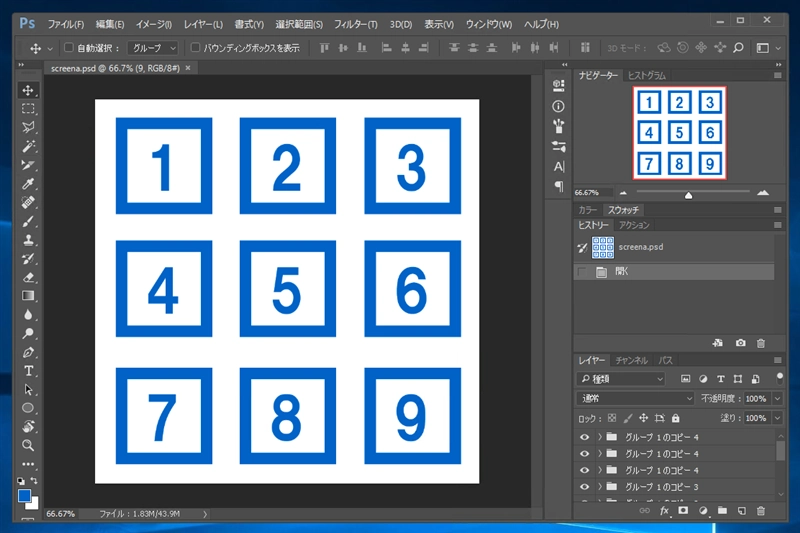Close the screena.psd document tab
Viewport: 800px width, 533px height.
coord(188,68)
